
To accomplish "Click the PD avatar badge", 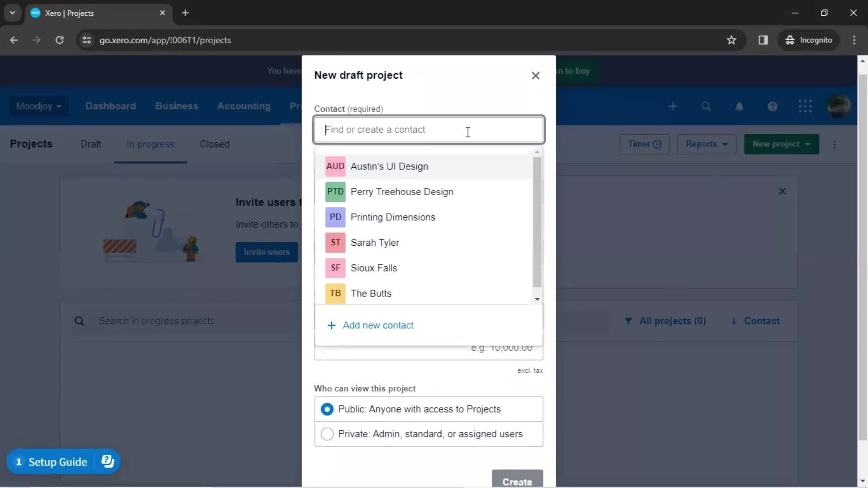I will pyautogui.click(x=335, y=217).
